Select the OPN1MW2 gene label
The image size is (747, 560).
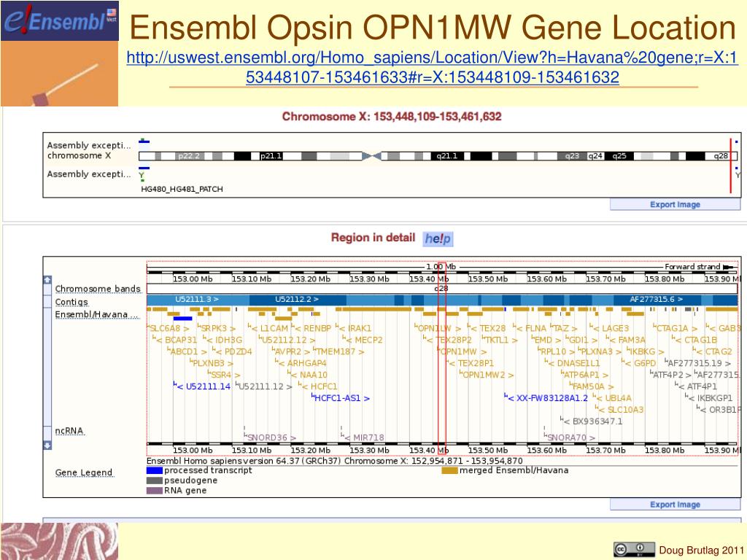coord(487,375)
